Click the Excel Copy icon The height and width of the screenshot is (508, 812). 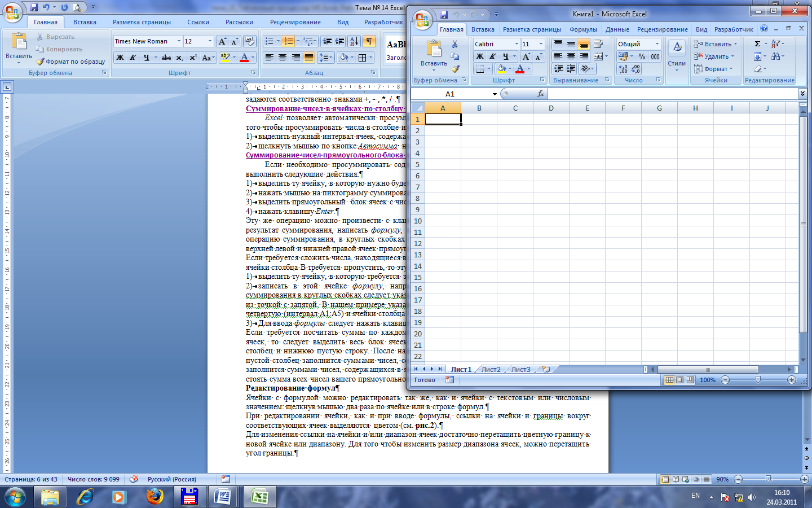(x=455, y=56)
